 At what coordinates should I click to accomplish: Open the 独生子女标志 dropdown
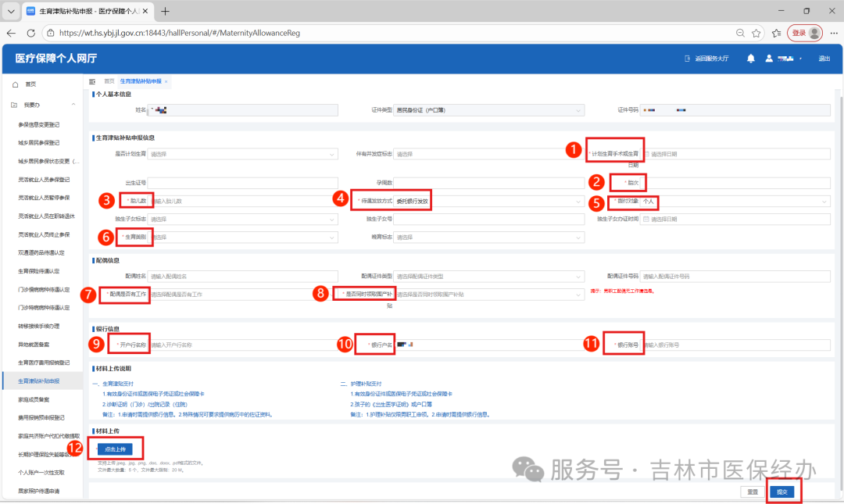click(243, 219)
